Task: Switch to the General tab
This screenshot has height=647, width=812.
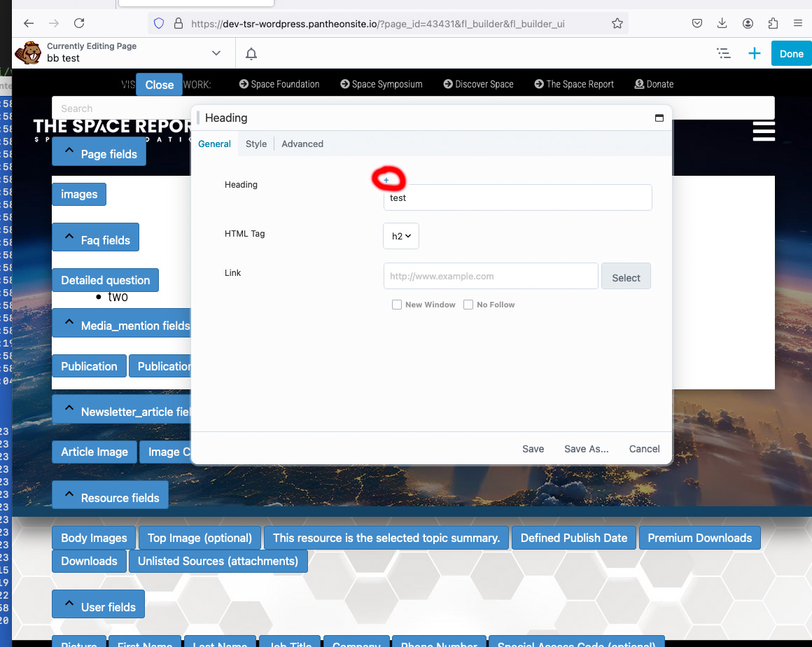Action: [214, 144]
